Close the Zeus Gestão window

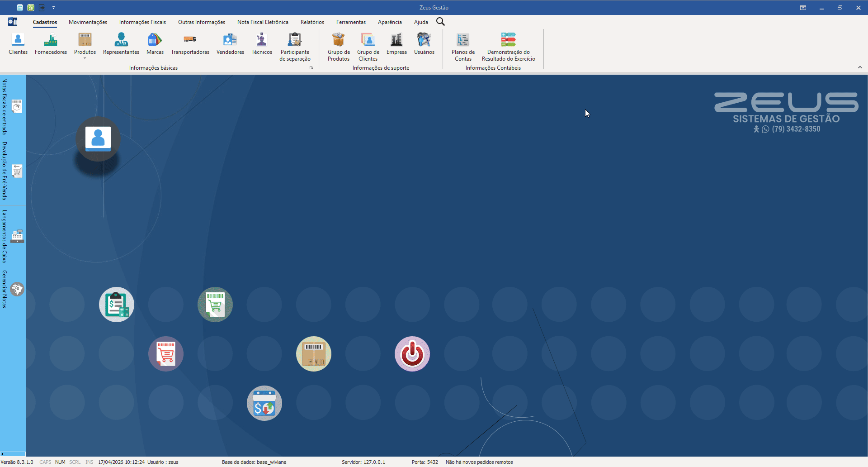(x=859, y=8)
